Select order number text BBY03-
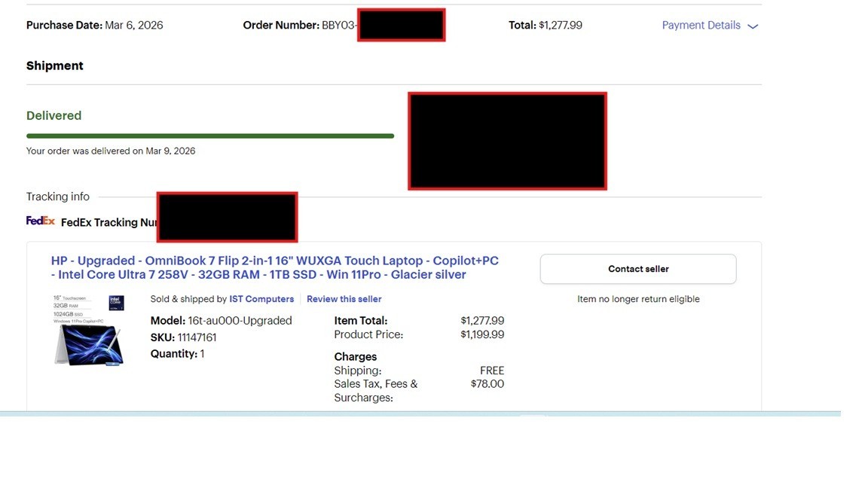The width and height of the screenshot is (868, 488). pos(339,26)
